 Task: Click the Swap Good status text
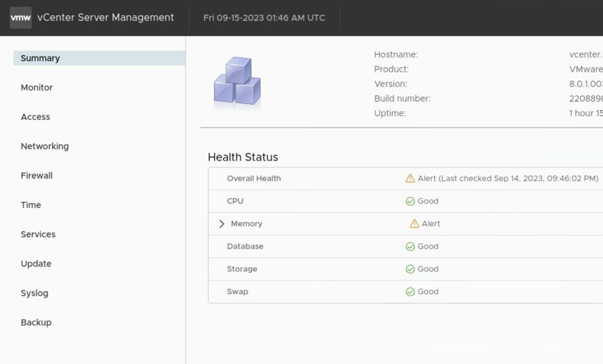[x=428, y=292]
